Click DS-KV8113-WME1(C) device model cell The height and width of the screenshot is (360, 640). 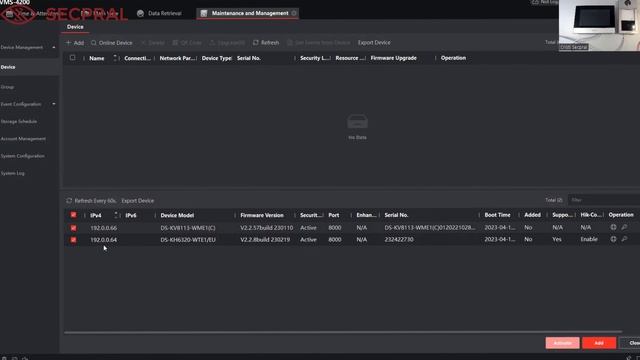[188, 228]
